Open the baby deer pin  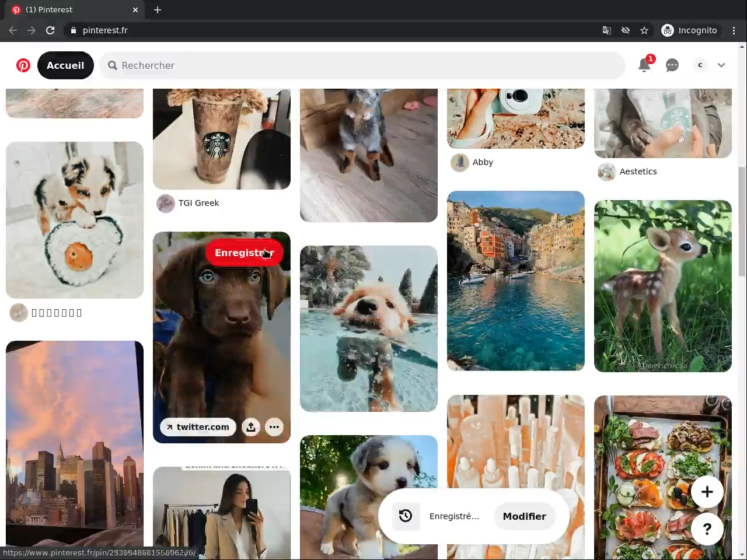tap(663, 286)
